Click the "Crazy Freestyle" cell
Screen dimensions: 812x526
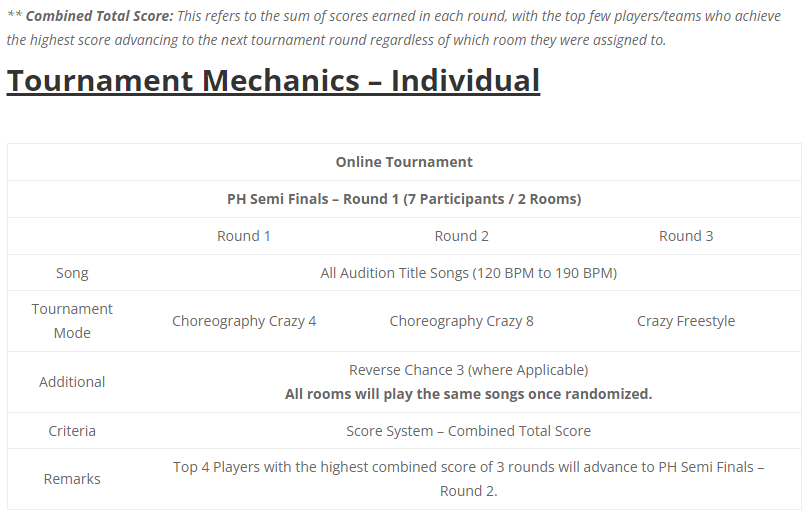[686, 321]
